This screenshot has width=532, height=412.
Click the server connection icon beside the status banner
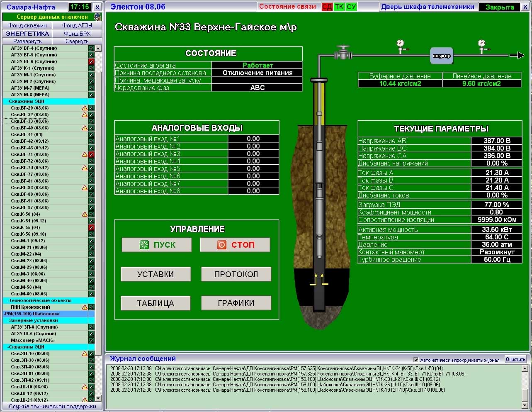point(97,17)
